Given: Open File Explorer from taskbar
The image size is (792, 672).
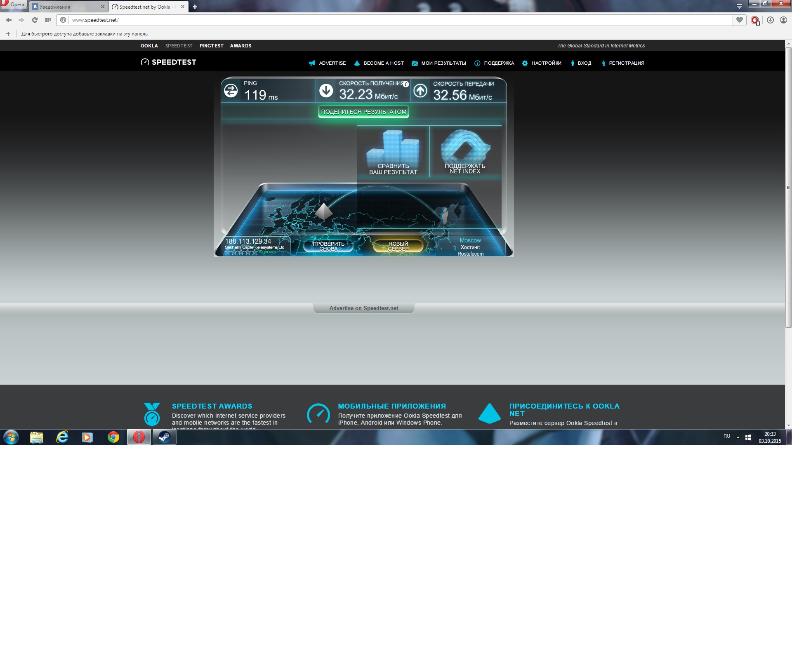Looking at the screenshot, I should [x=37, y=437].
